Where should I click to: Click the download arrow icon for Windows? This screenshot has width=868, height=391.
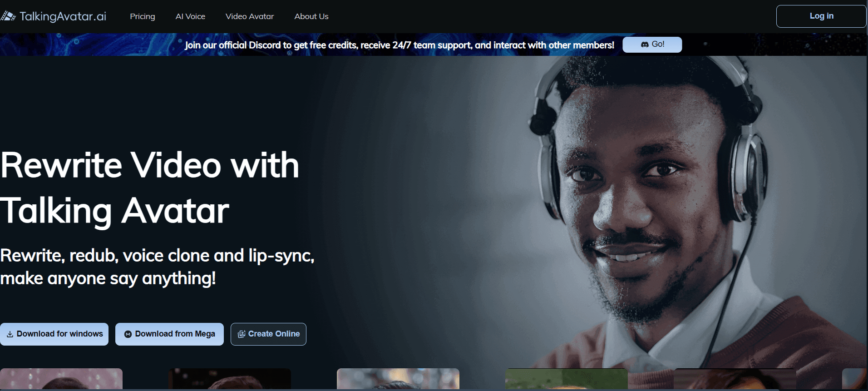[x=10, y=334]
